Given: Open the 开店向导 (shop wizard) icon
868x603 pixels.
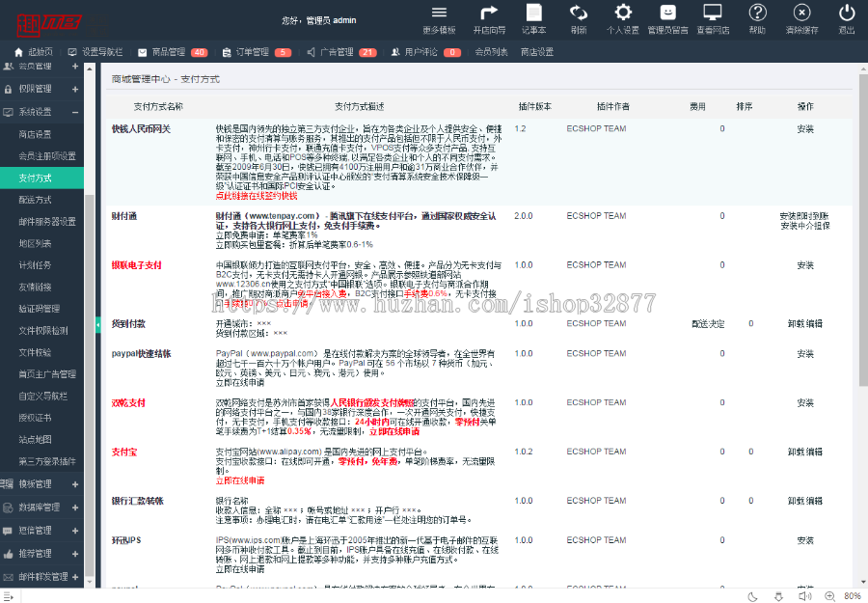Looking at the screenshot, I should (487, 19).
